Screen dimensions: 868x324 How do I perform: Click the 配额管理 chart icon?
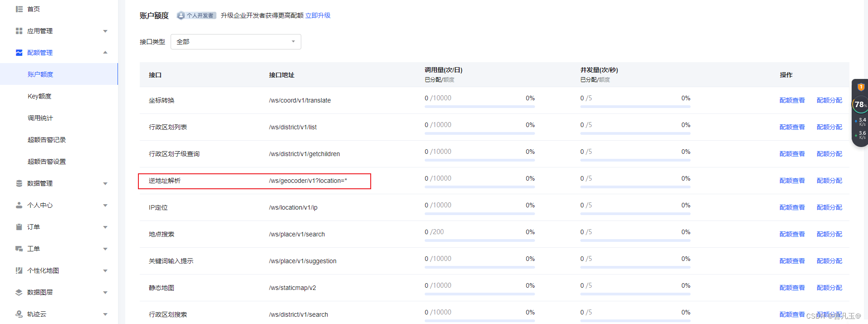(19, 53)
